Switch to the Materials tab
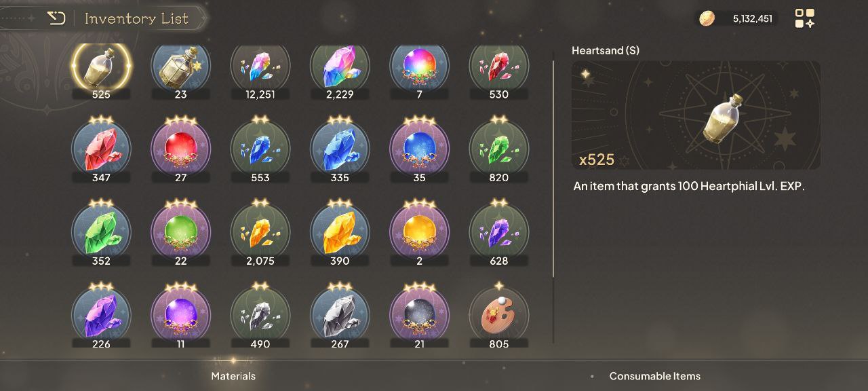The image size is (868, 391). pyautogui.click(x=233, y=375)
